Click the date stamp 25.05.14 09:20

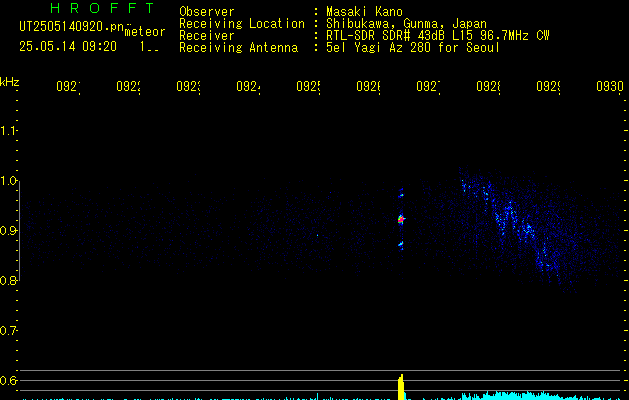68,47
